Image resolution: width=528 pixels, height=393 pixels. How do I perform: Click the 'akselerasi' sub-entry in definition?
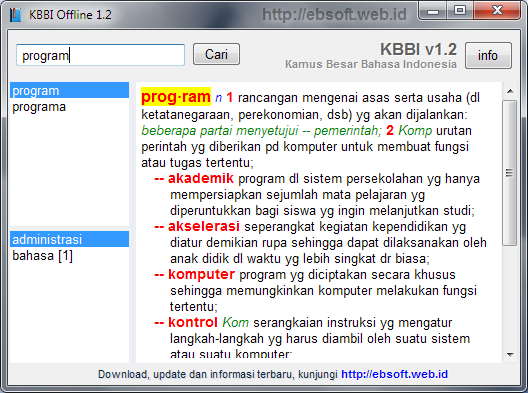click(204, 226)
